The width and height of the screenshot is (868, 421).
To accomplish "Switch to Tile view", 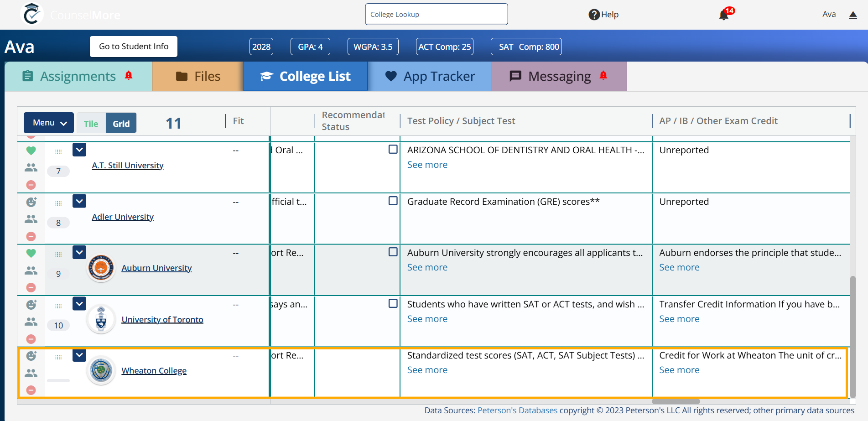I will point(91,123).
